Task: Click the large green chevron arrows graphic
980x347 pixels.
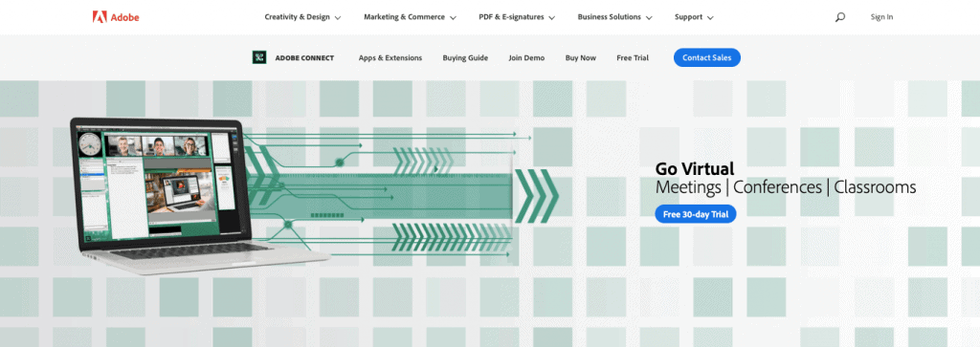Action: click(x=536, y=196)
